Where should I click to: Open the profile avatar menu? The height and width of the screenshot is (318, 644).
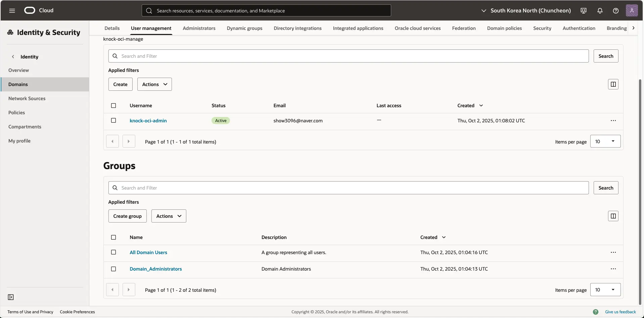pyautogui.click(x=632, y=10)
